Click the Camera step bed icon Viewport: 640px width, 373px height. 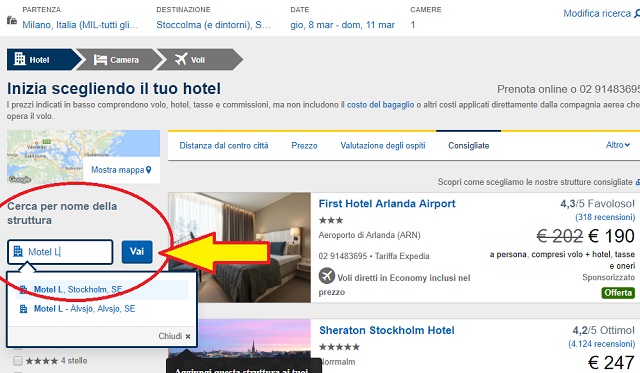(x=100, y=60)
